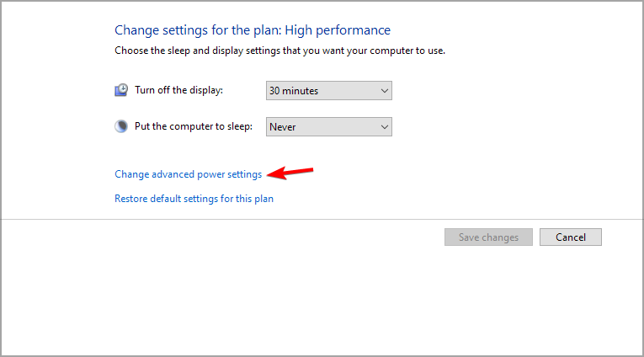The height and width of the screenshot is (357, 644).
Task: Click the chevron on the 30 minutes combo box
Action: tap(385, 90)
